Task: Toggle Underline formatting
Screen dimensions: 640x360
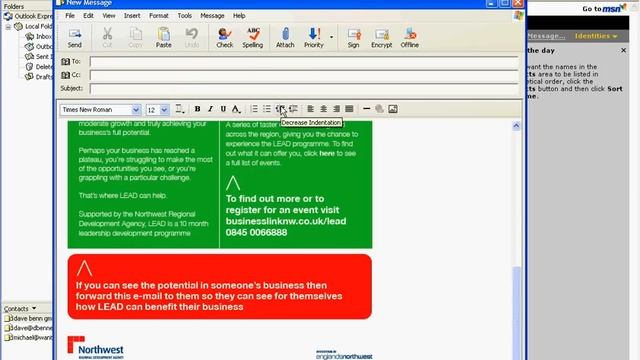Action: (223, 109)
